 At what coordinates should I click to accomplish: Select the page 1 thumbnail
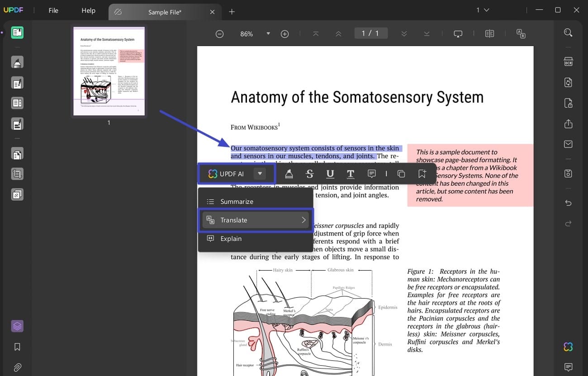(109, 71)
